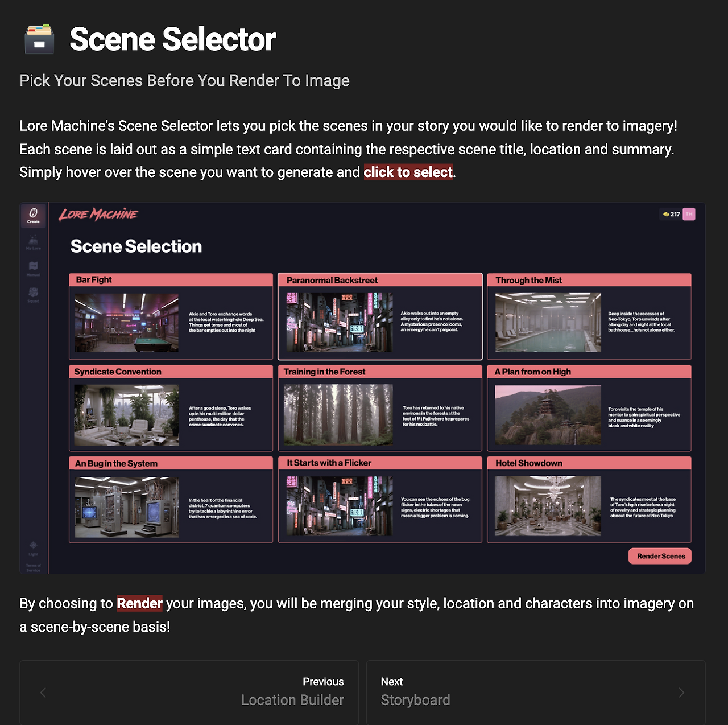The width and height of the screenshot is (728, 725).
Task: Select the Bar Fight scene card
Action: click(171, 316)
